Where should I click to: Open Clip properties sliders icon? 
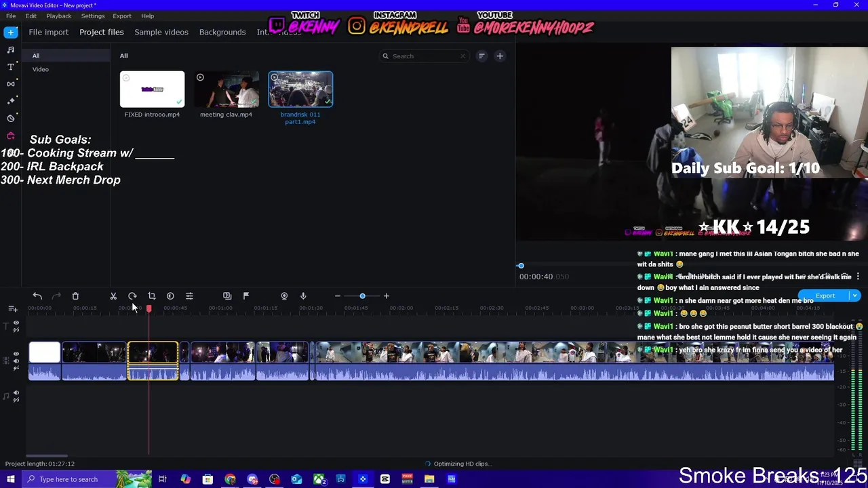click(189, 296)
